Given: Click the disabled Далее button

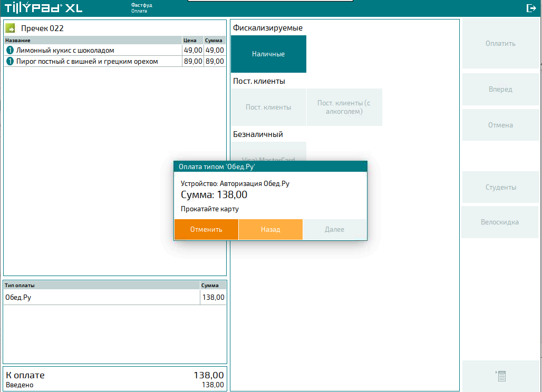Looking at the screenshot, I should tap(334, 230).
